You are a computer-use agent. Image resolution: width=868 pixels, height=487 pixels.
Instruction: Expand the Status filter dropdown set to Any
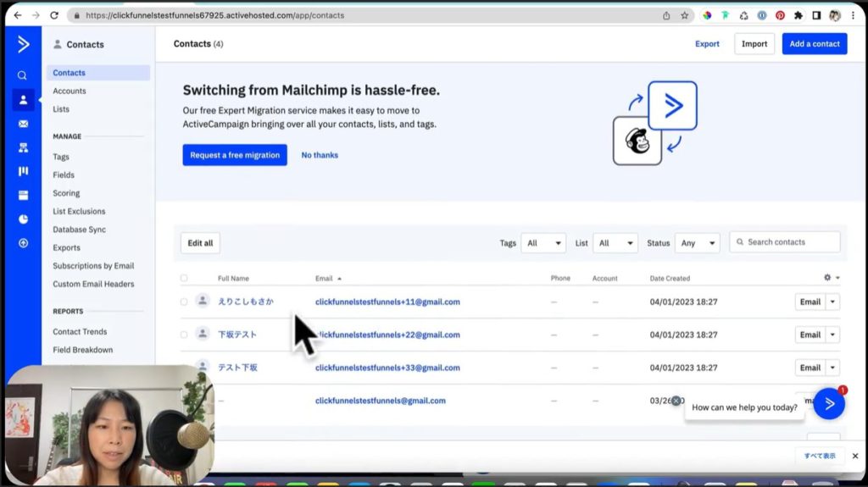[x=697, y=243]
